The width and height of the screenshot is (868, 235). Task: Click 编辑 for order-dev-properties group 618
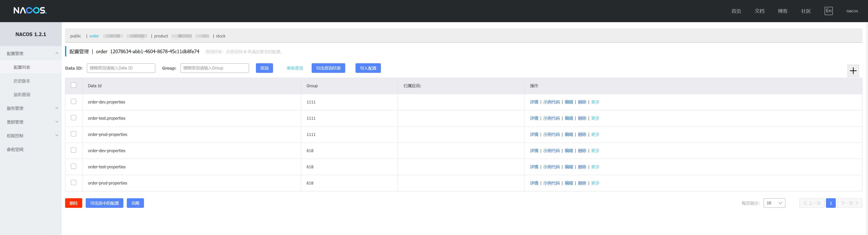click(x=569, y=151)
